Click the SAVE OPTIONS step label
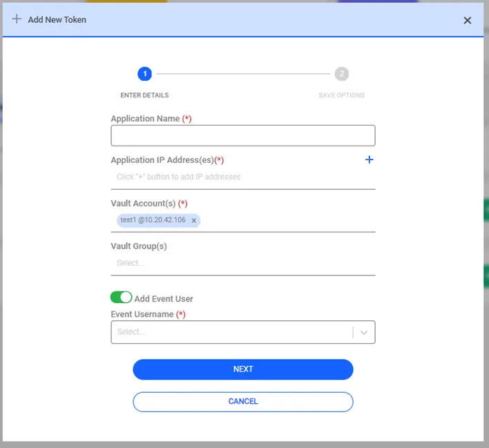 [x=341, y=95]
